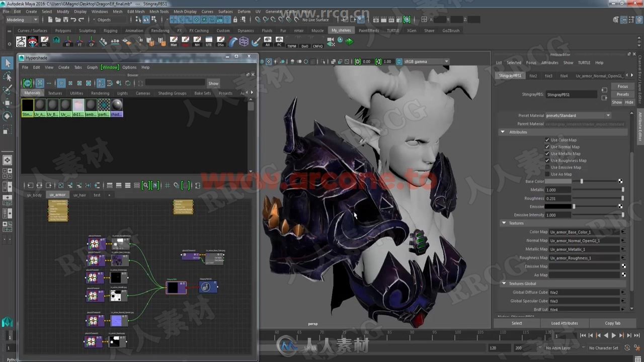Select the dx11 material swatch in Hypershade

(78, 108)
